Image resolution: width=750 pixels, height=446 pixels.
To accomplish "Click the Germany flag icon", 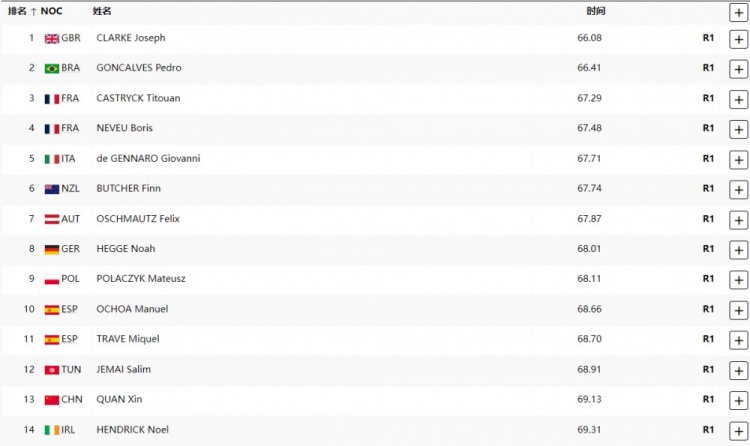I will (52, 249).
